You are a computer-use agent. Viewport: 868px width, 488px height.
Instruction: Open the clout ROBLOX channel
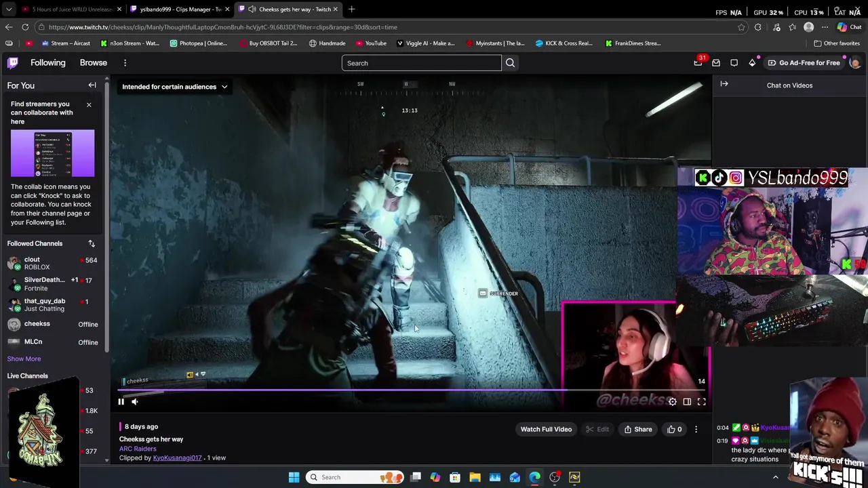point(53,263)
